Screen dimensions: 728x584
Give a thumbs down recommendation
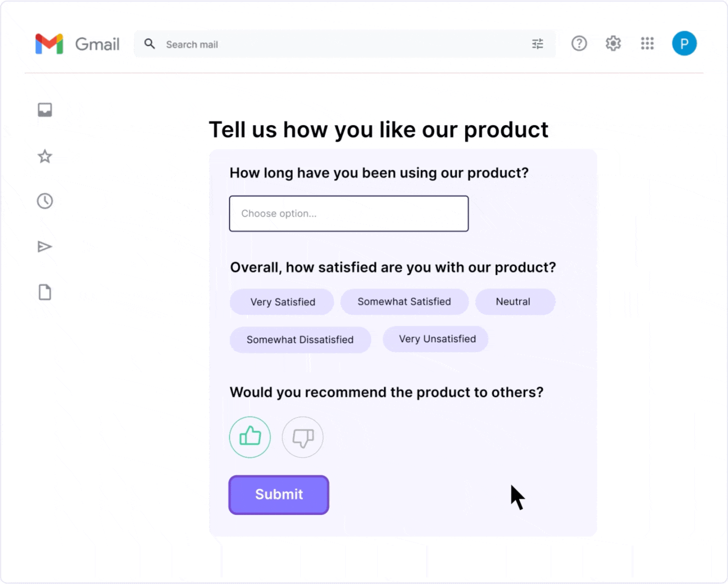click(302, 437)
